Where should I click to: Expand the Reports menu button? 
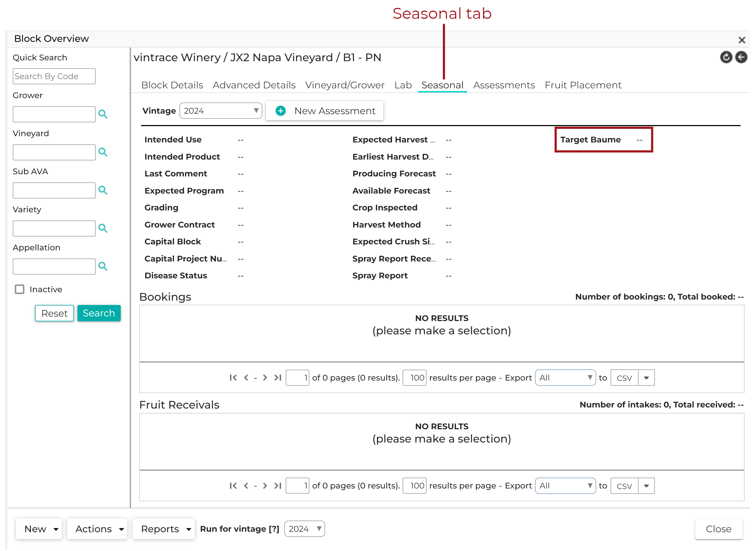[x=164, y=529]
